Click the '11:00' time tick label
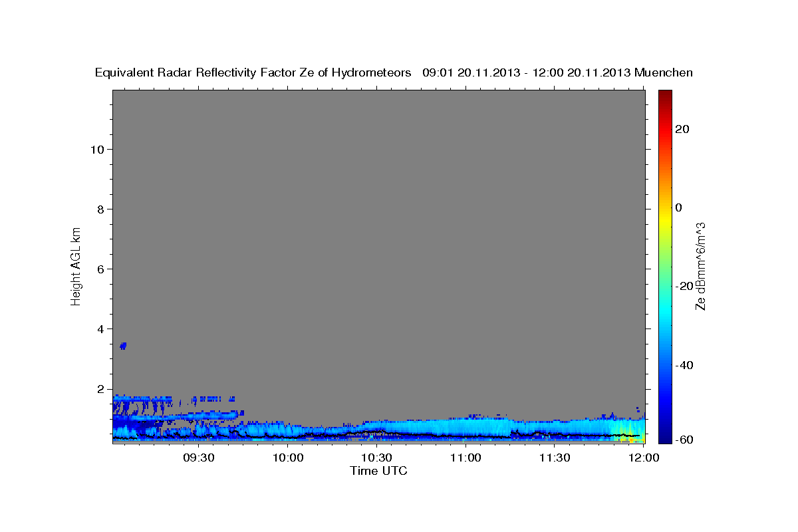This screenshot has width=798, height=532. pos(465,458)
